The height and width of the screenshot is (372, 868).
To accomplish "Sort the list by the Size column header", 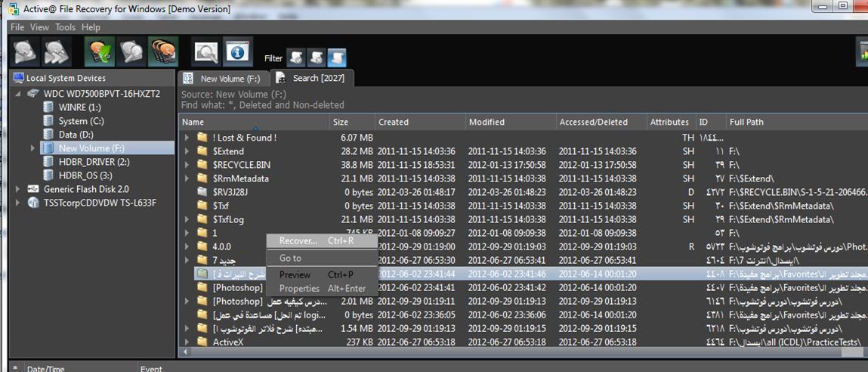I will click(341, 122).
